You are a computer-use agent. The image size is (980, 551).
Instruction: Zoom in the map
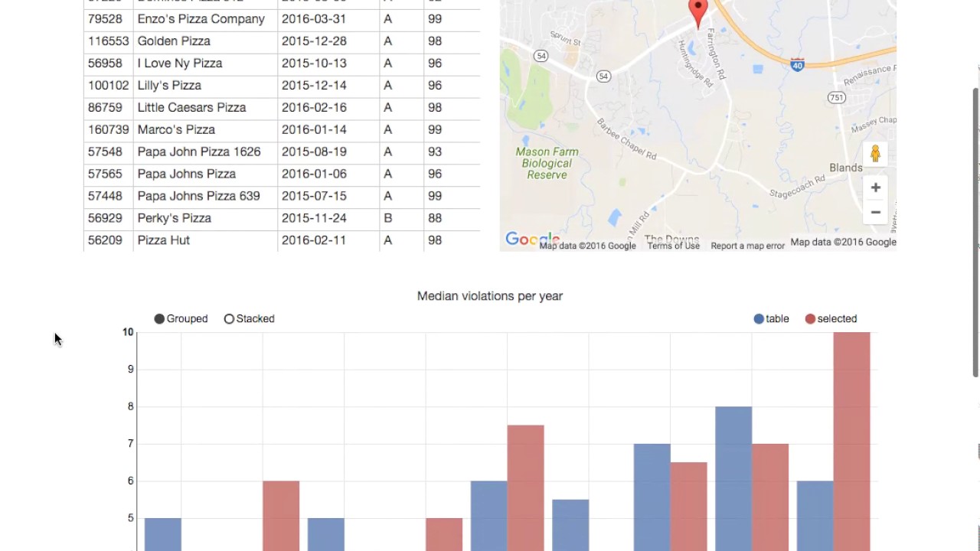click(875, 187)
